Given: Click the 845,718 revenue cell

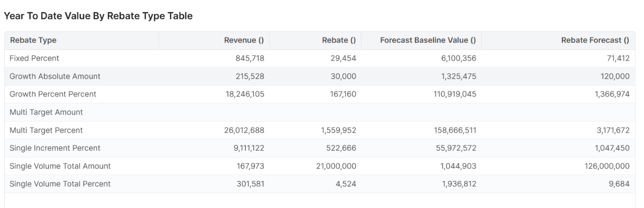Looking at the screenshot, I should 250,58.
